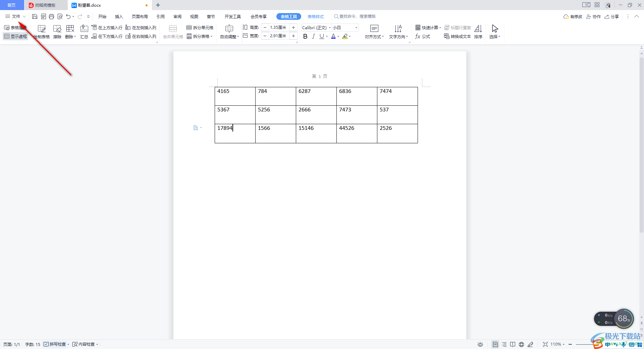Open the font size 小四 dropdown
The width and height of the screenshot is (644, 349).
click(356, 28)
